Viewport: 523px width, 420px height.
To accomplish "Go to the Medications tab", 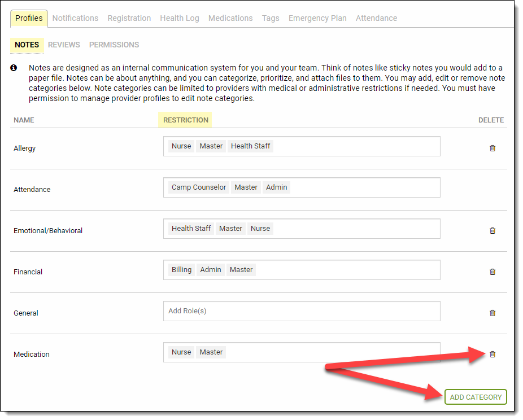I will pos(230,18).
